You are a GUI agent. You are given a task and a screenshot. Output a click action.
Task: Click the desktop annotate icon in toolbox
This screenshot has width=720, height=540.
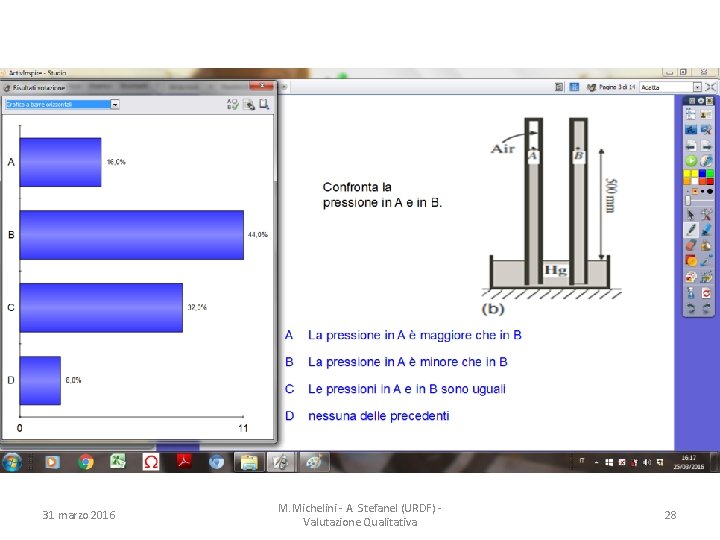pos(691,130)
